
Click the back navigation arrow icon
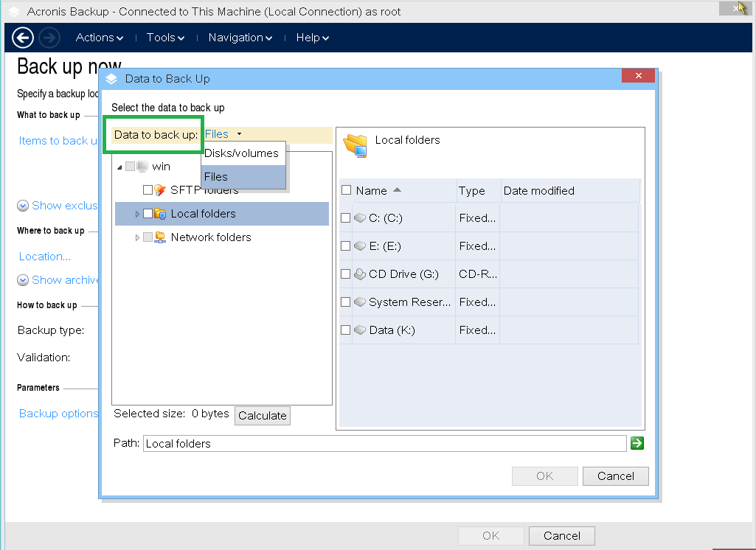(23, 38)
